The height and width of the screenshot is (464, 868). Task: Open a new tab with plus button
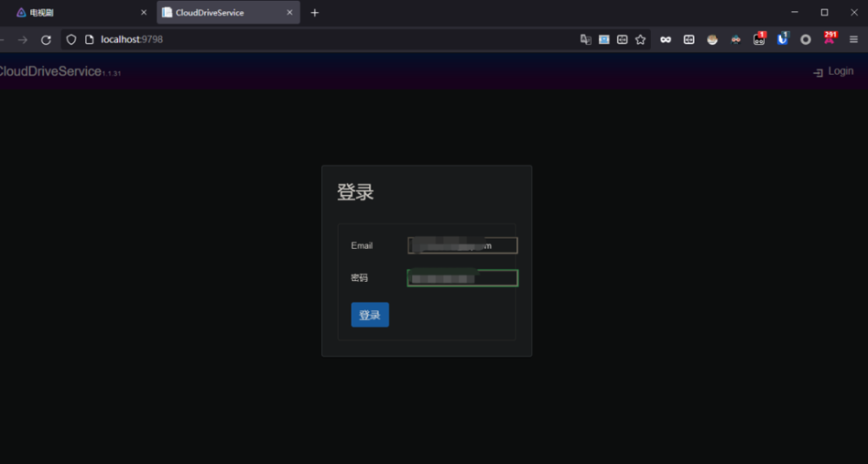coord(315,13)
